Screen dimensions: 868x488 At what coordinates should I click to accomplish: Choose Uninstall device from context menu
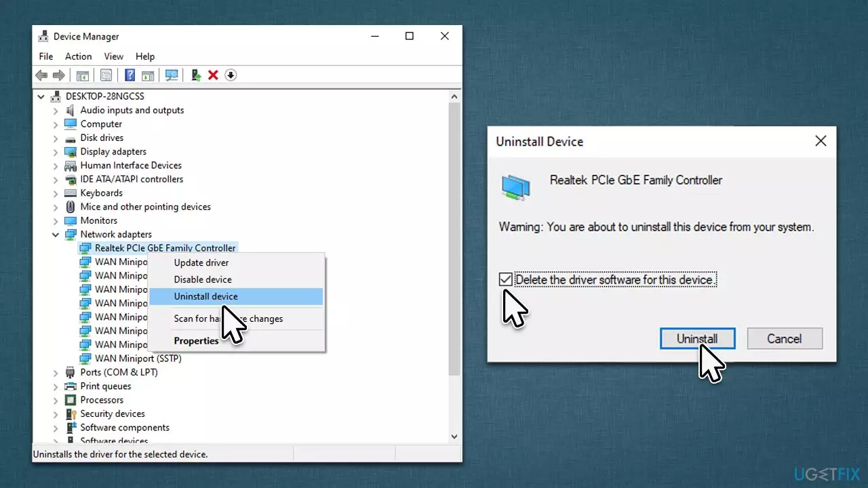pyautogui.click(x=236, y=296)
